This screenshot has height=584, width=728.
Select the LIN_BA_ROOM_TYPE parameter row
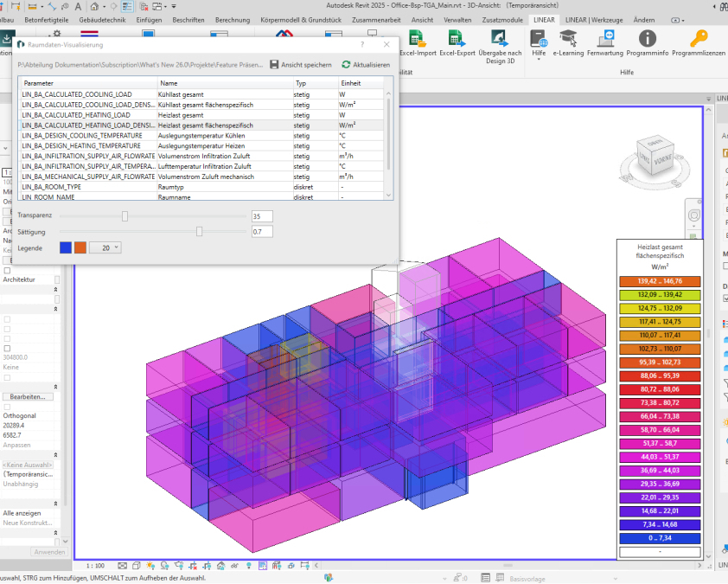(52, 187)
